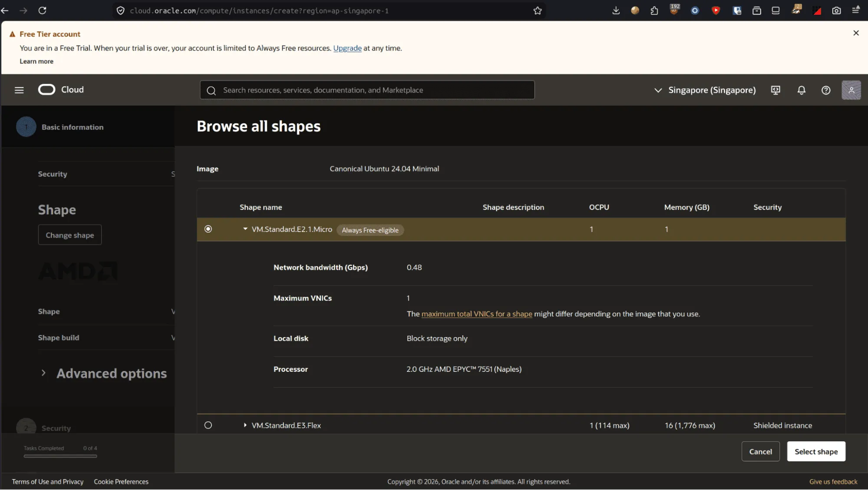Open Cookie Preferences link

point(121,481)
